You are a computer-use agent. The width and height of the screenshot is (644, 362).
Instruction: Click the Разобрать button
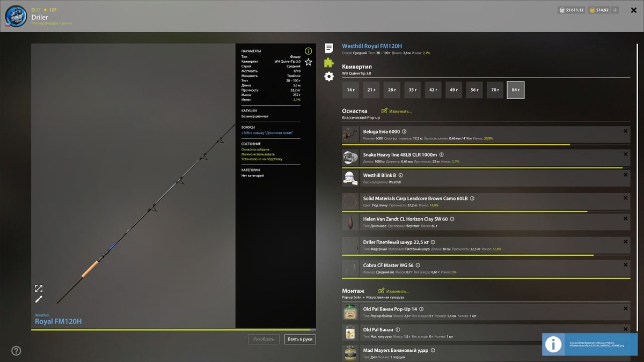(x=264, y=339)
